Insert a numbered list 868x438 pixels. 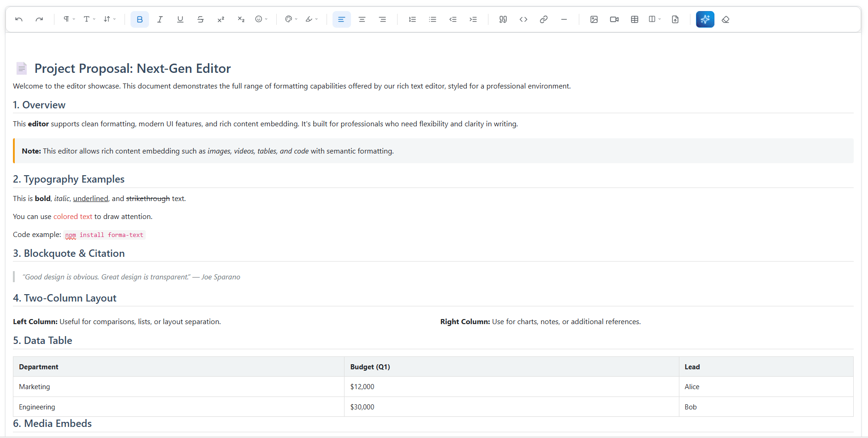[x=412, y=19]
